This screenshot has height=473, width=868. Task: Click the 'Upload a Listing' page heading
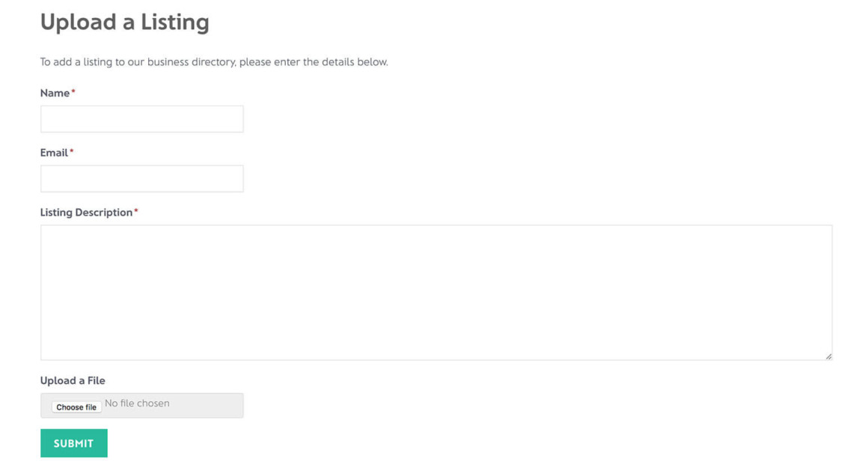(124, 22)
